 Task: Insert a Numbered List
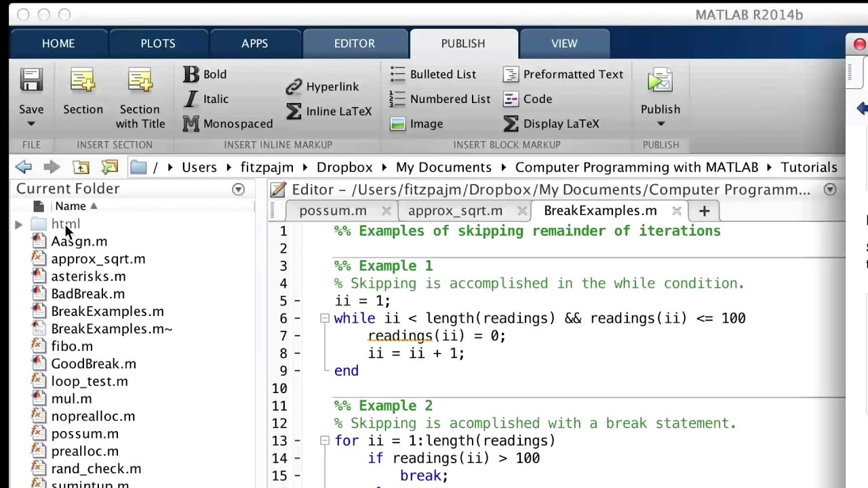coord(440,99)
